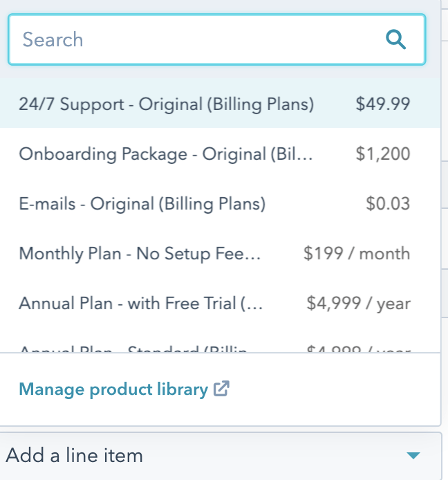Open the Manage product library link
The image size is (448, 480).
point(113,389)
